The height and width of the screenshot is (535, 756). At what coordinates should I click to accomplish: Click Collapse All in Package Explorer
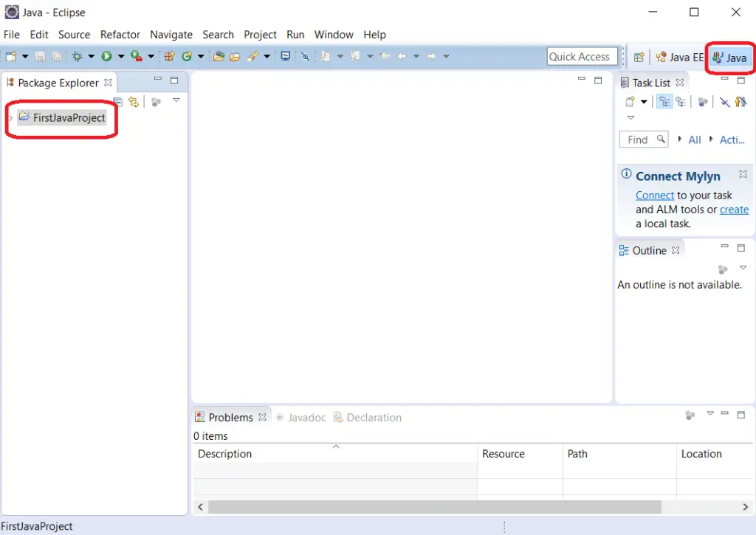[x=117, y=102]
